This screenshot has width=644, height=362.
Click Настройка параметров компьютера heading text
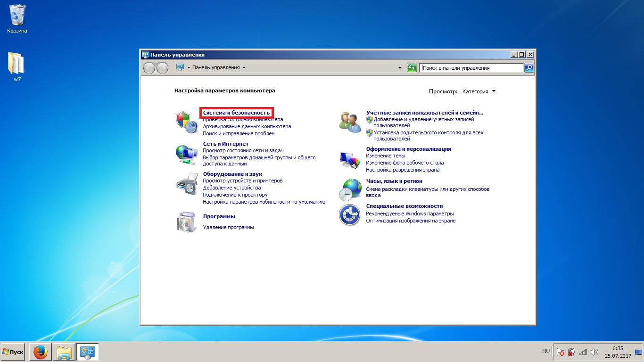[x=224, y=90]
